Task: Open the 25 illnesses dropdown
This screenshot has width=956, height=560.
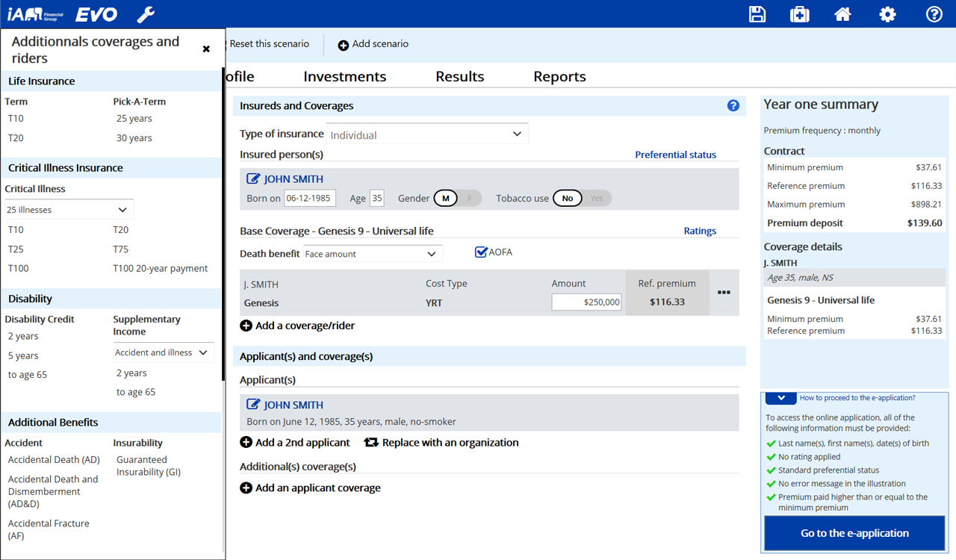Action: pos(69,210)
